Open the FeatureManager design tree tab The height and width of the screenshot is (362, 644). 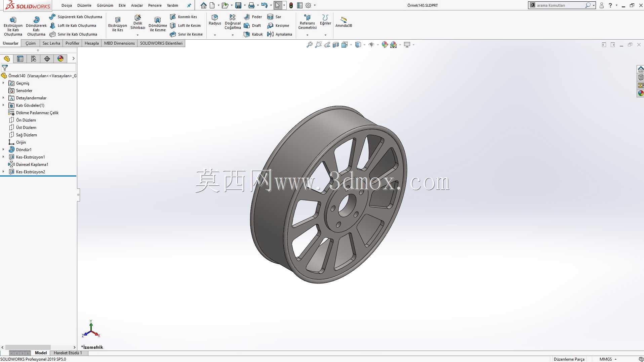7,59
